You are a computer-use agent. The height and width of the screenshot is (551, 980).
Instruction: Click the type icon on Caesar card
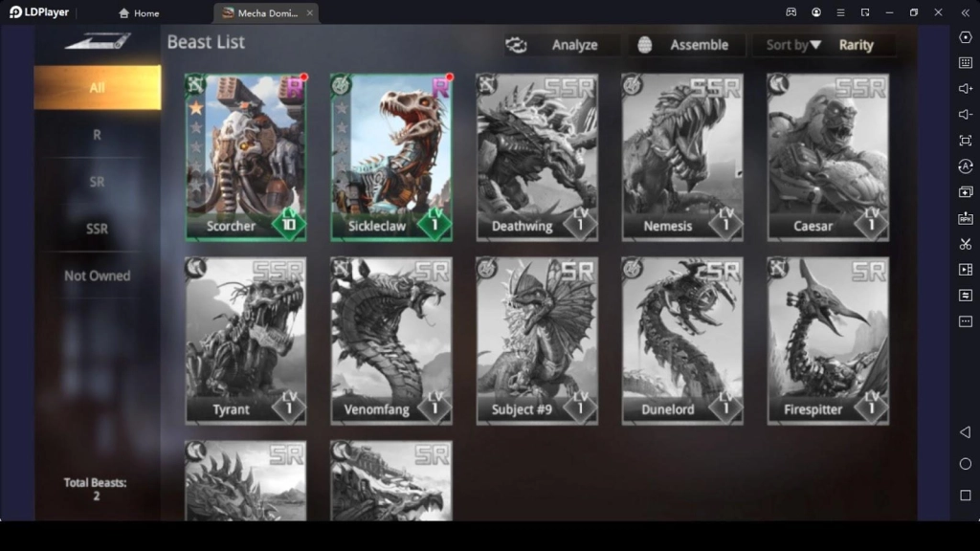click(778, 84)
